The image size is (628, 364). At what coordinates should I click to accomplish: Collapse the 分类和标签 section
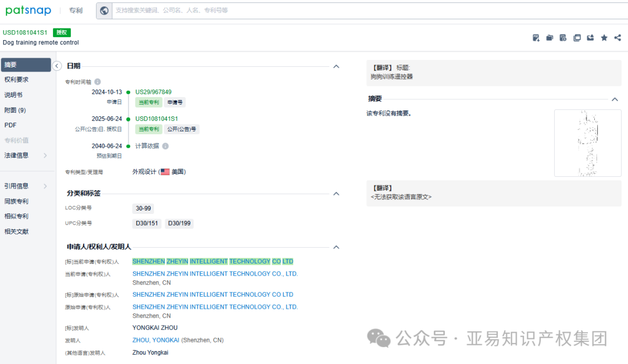[x=337, y=194]
